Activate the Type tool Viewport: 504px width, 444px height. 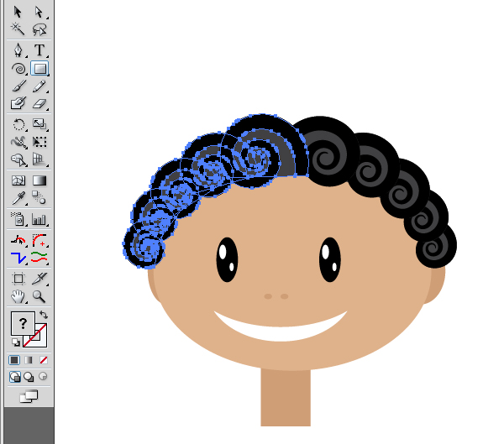coord(39,50)
